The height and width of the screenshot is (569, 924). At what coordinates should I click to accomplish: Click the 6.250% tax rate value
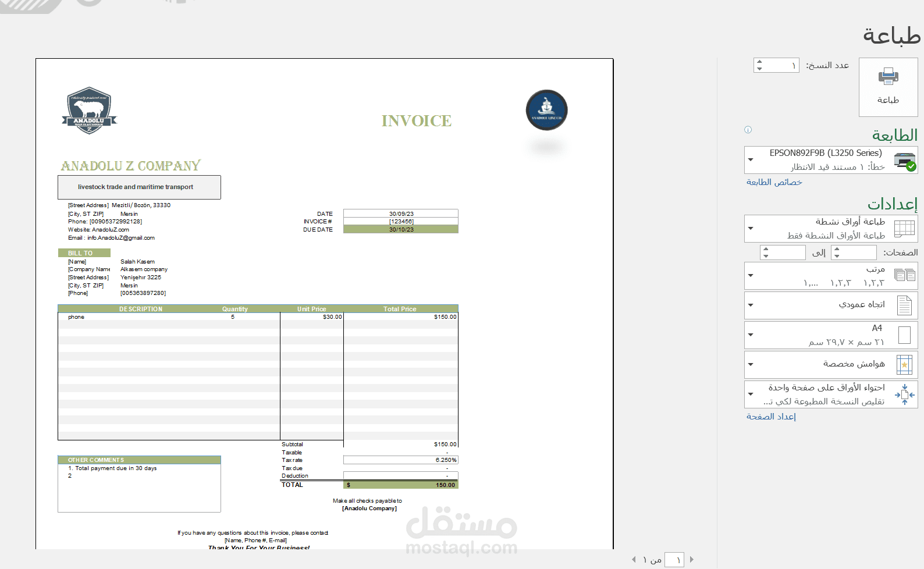446,460
